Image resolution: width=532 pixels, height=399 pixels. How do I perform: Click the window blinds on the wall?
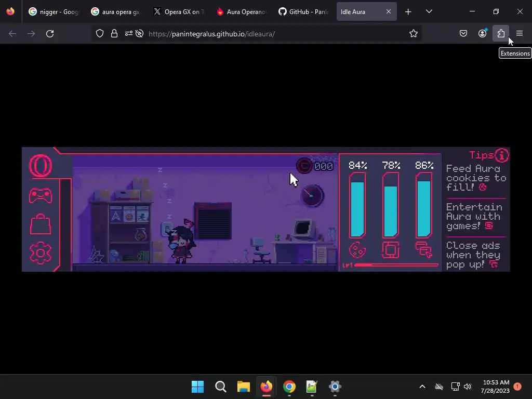click(213, 221)
